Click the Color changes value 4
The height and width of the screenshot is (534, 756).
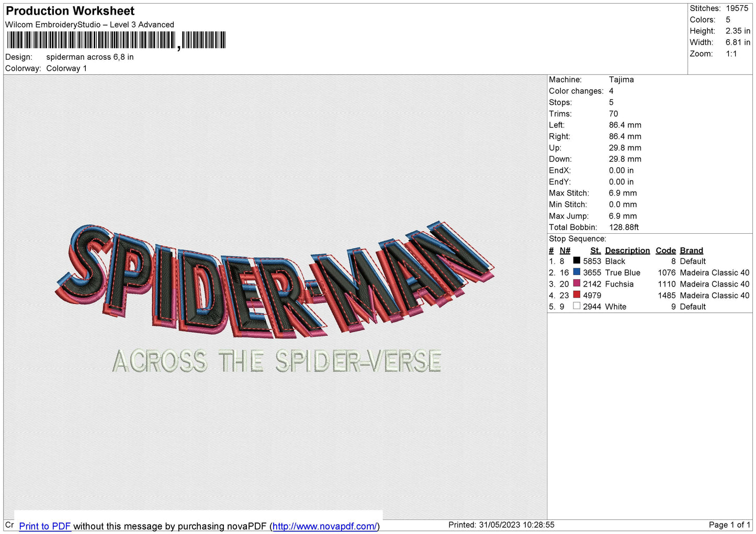tap(611, 91)
